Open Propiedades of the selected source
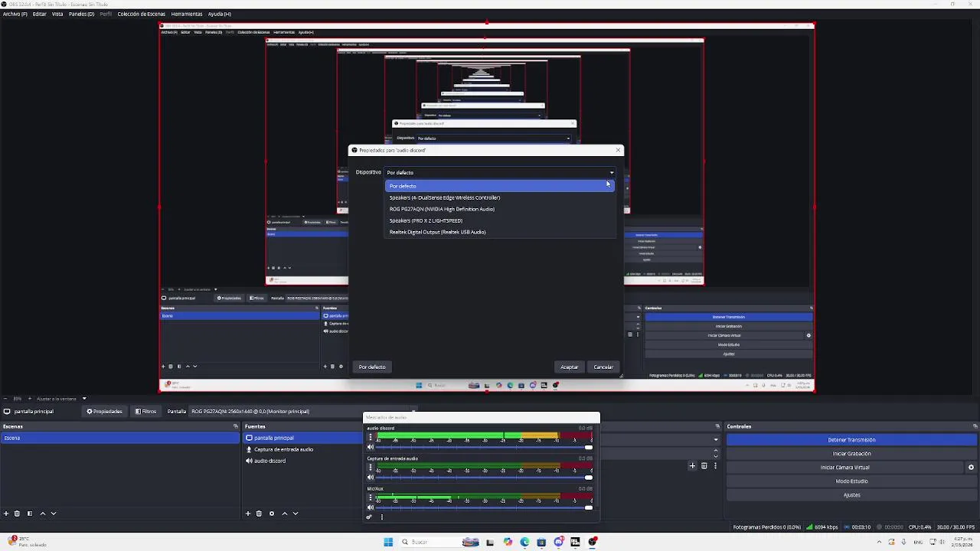This screenshot has height=551, width=980. (x=104, y=411)
